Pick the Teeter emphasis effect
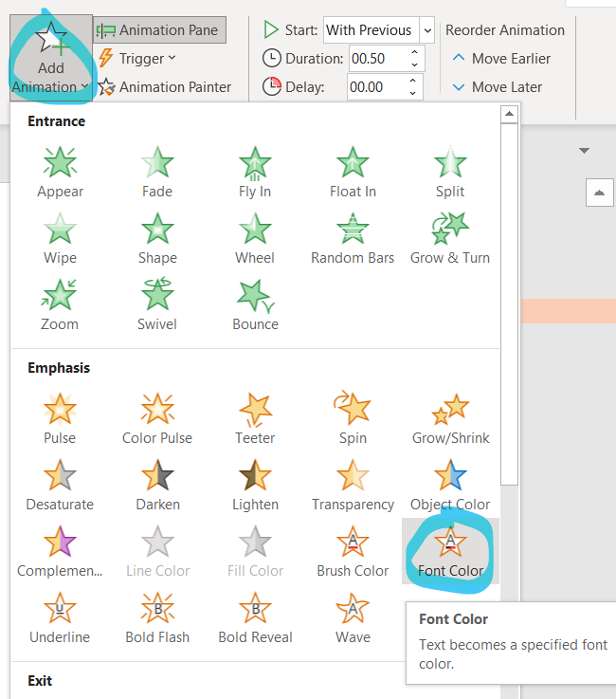The width and height of the screenshot is (616, 699). tap(255, 418)
